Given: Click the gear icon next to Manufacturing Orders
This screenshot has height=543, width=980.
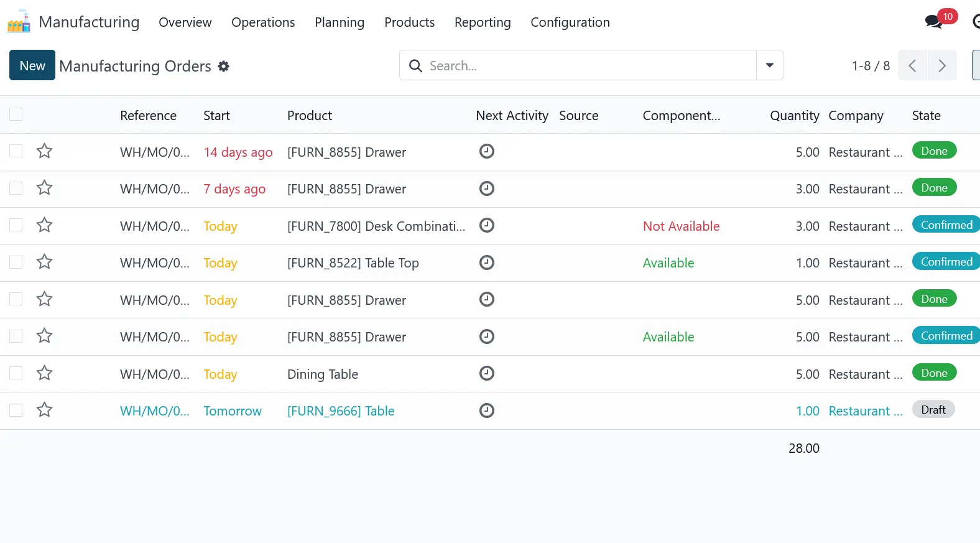Looking at the screenshot, I should (x=224, y=67).
